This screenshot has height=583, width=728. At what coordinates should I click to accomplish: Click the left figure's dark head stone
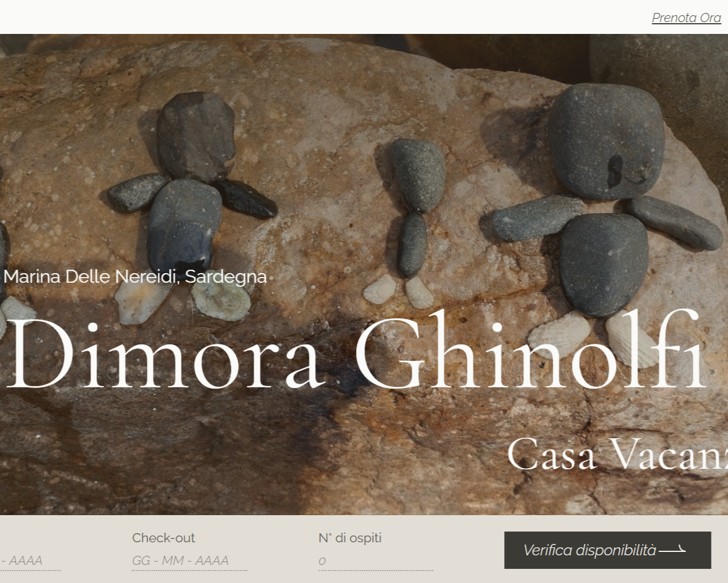tap(196, 137)
